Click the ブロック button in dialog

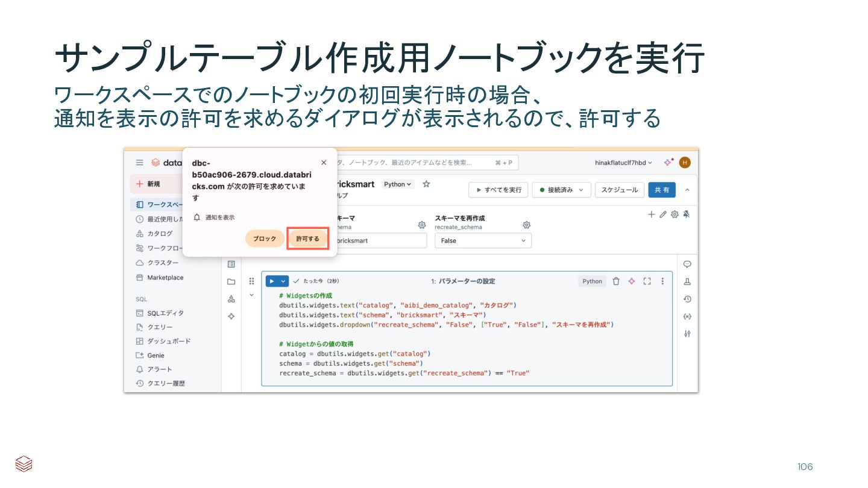click(265, 239)
